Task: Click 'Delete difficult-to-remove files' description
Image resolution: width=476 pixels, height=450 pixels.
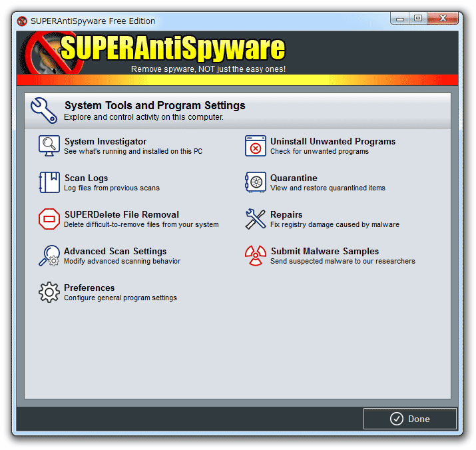Action: pos(141,225)
